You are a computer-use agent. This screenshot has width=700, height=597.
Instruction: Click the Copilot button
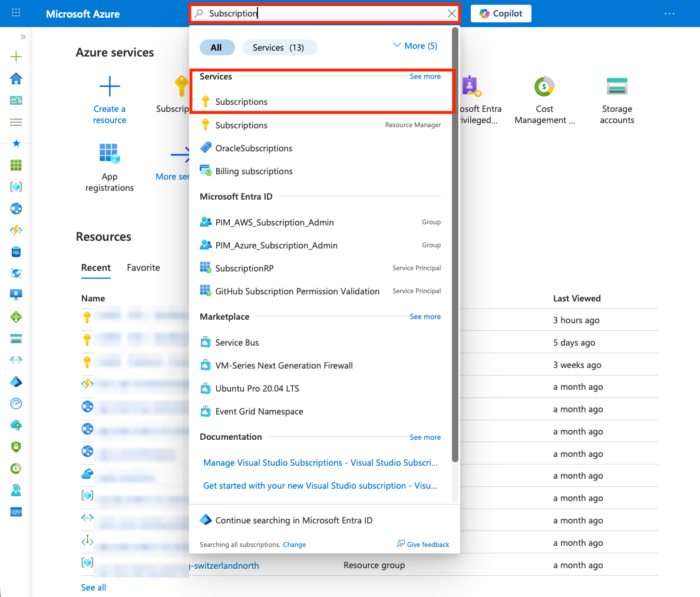point(501,14)
